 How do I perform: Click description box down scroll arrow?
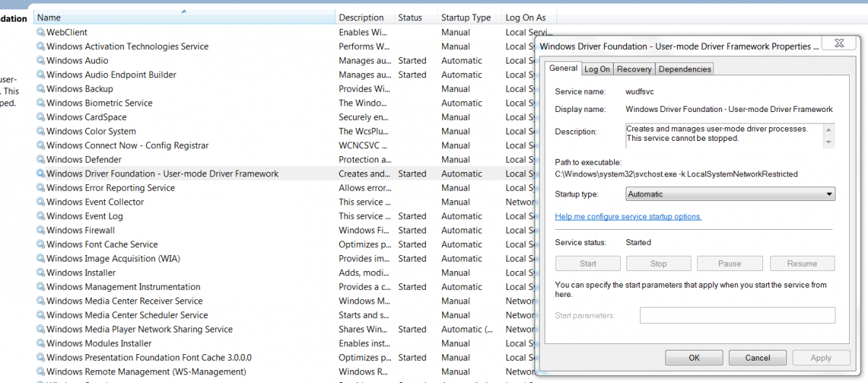[829, 142]
